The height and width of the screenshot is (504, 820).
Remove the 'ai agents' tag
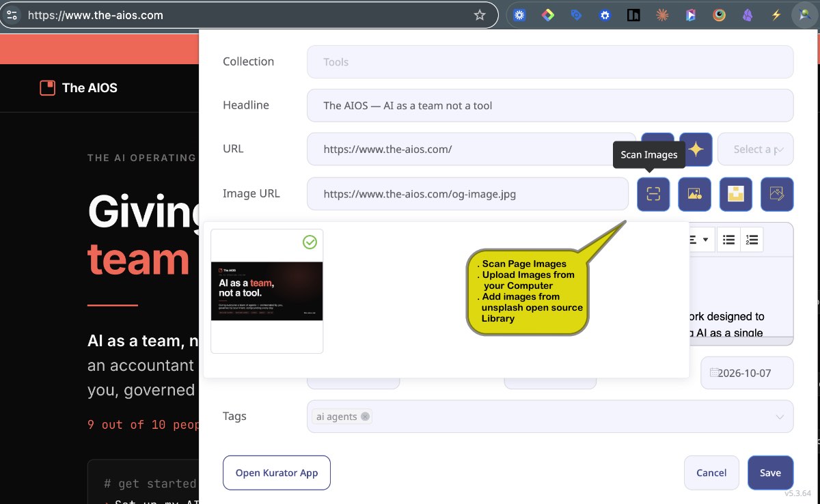365,417
